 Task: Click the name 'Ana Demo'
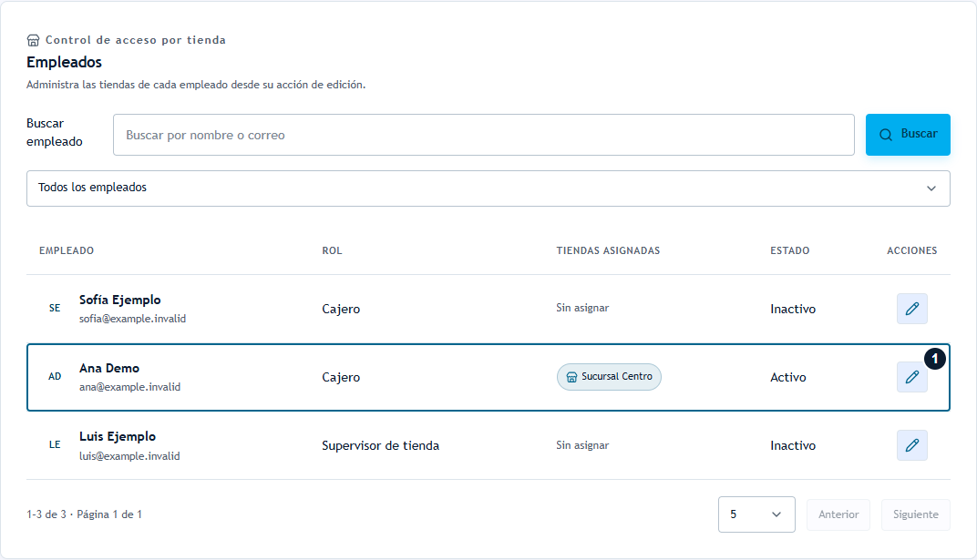tap(109, 369)
